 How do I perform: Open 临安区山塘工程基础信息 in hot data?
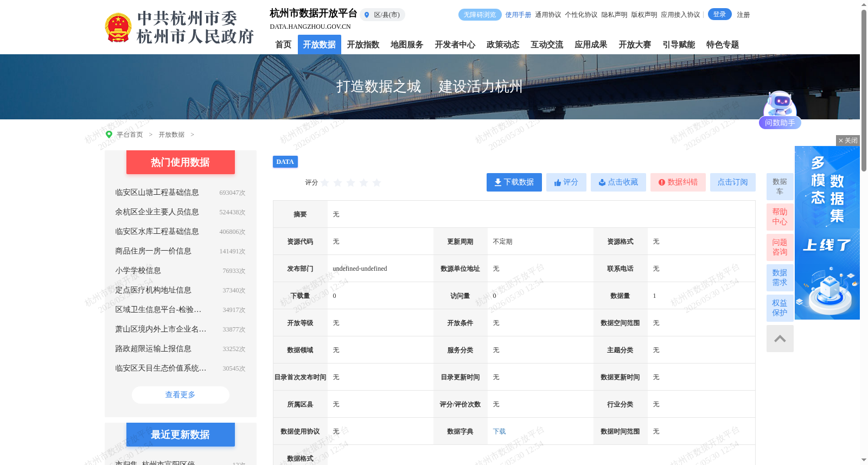(x=157, y=193)
